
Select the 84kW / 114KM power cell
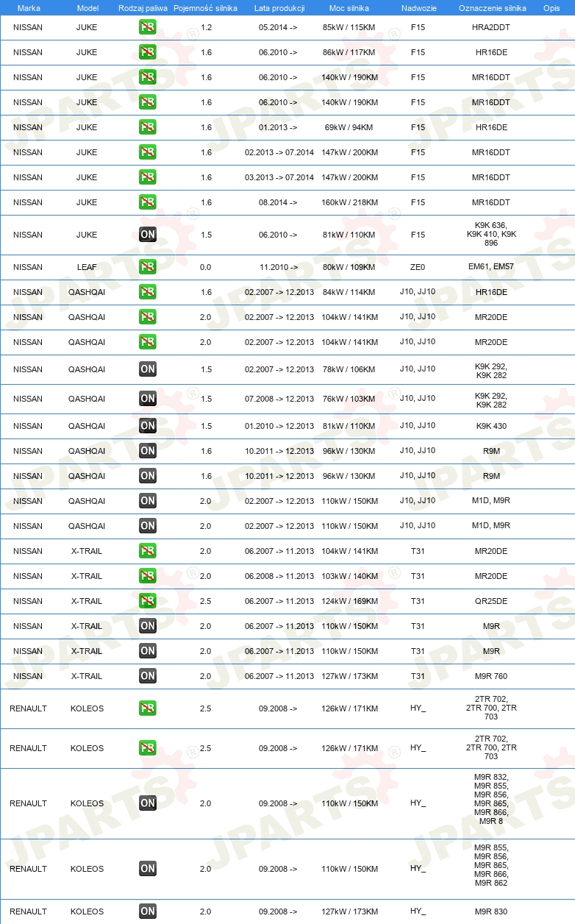(x=350, y=292)
